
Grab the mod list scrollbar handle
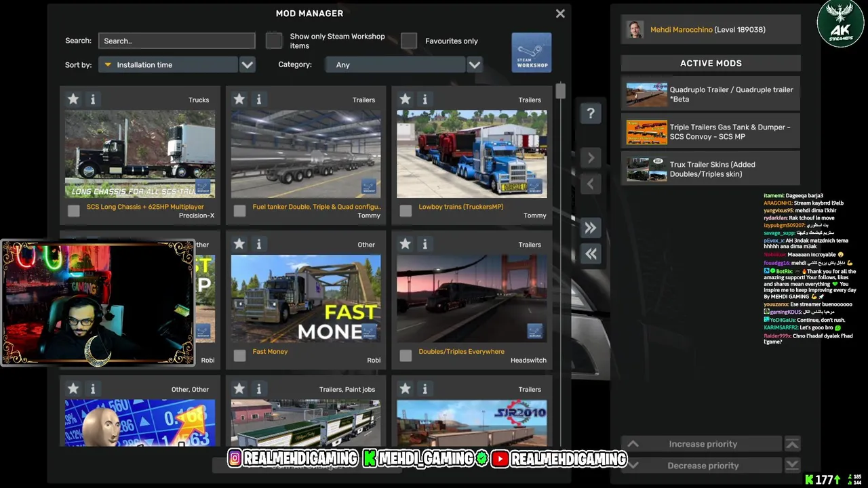tap(560, 91)
